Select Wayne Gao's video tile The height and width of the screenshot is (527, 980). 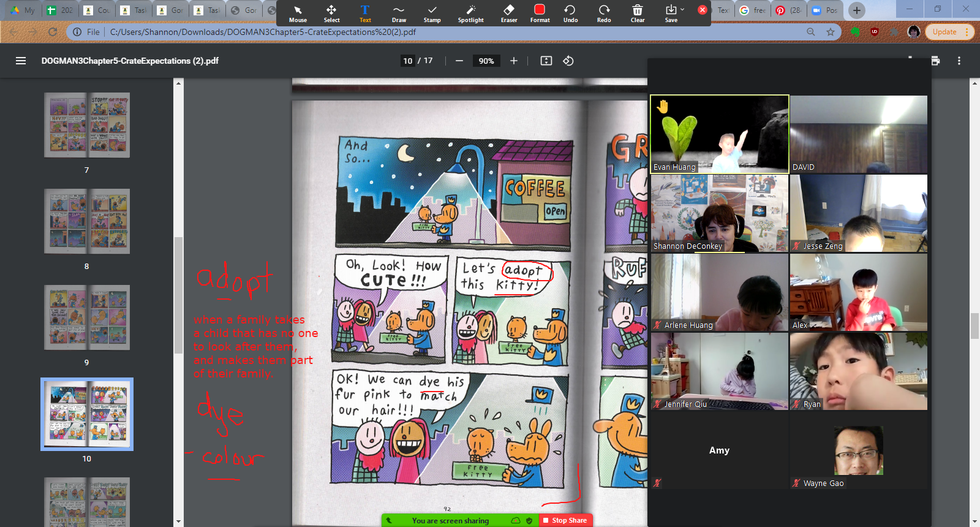pos(859,450)
